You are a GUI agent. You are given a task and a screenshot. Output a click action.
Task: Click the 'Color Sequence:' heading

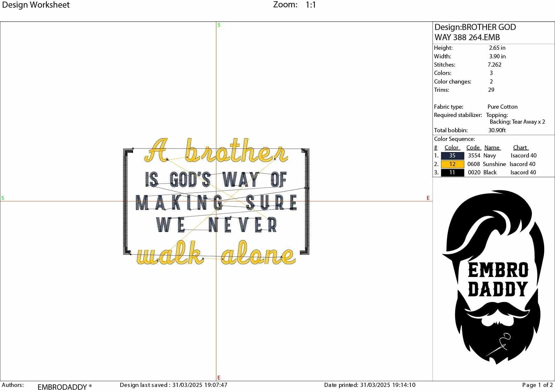[454, 139]
